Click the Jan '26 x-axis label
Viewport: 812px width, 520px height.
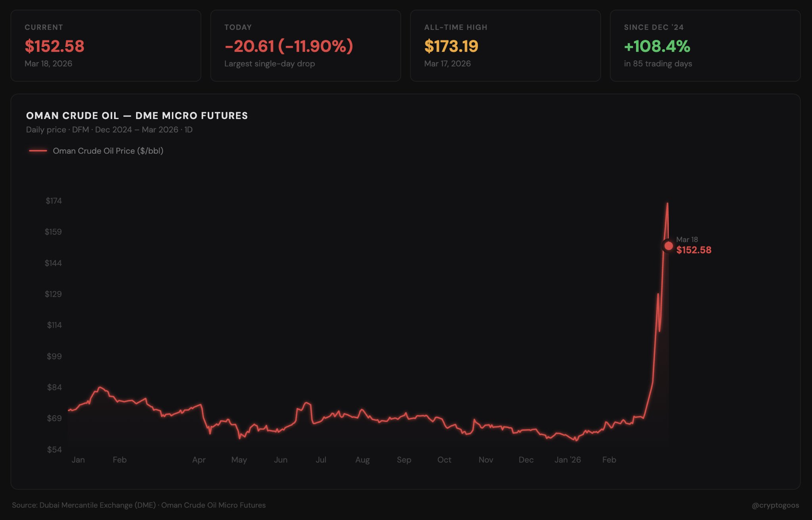pos(567,460)
